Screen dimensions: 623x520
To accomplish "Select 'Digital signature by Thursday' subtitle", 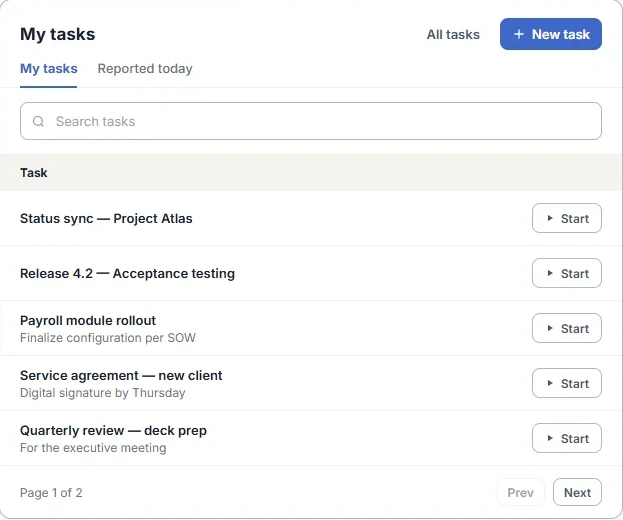I will tap(103, 393).
